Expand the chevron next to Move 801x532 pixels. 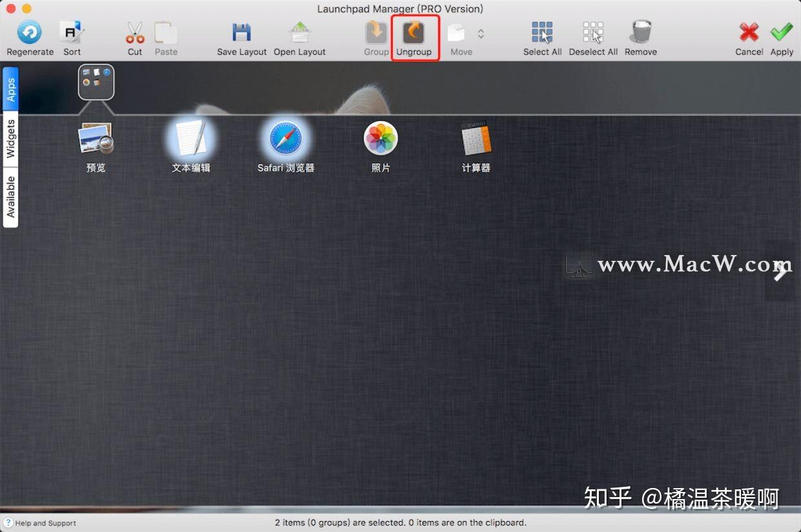[481, 34]
